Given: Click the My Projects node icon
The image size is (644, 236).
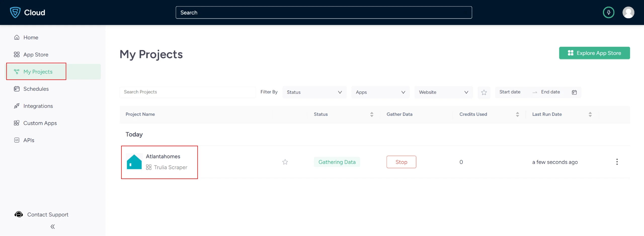Looking at the screenshot, I should point(17,72).
